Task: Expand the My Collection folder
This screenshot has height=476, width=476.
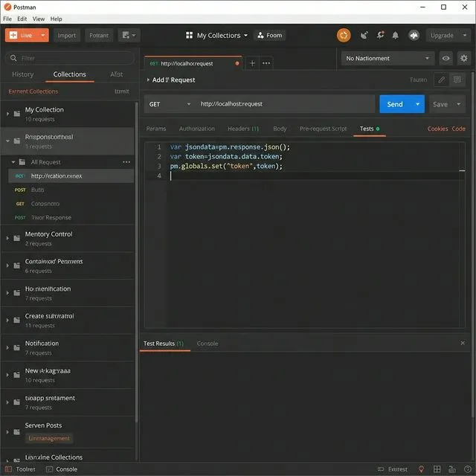Action: click(x=8, y=114)
